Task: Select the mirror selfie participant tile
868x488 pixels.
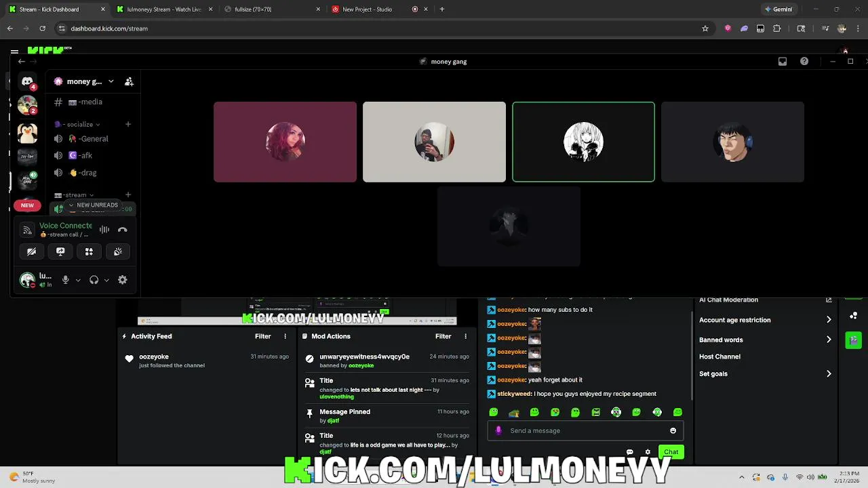Action: [x=434, y=142]
